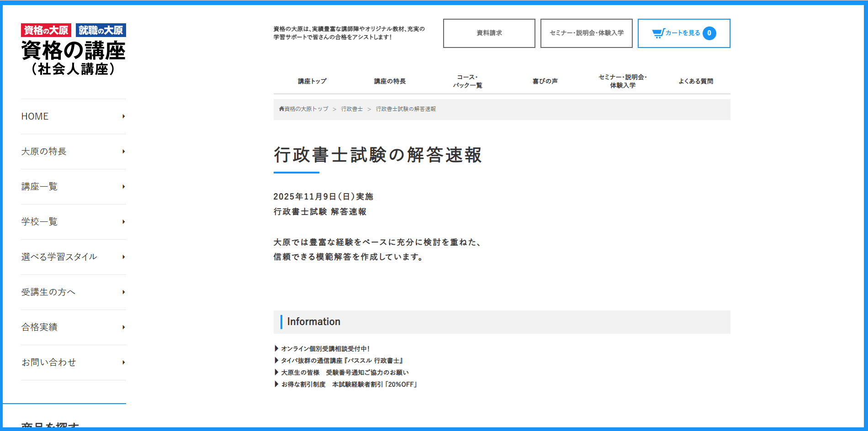
Task: Open the 講座トップ navigation tab
Action: [312, 81]
